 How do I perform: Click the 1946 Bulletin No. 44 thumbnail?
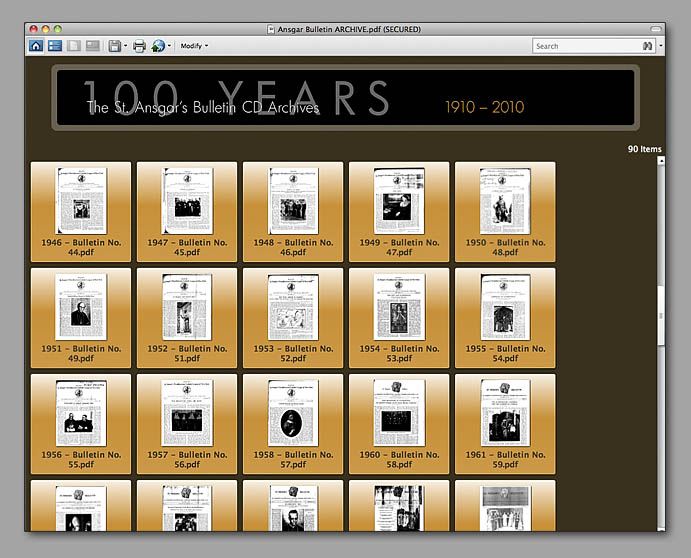click(x=81, y=201)
